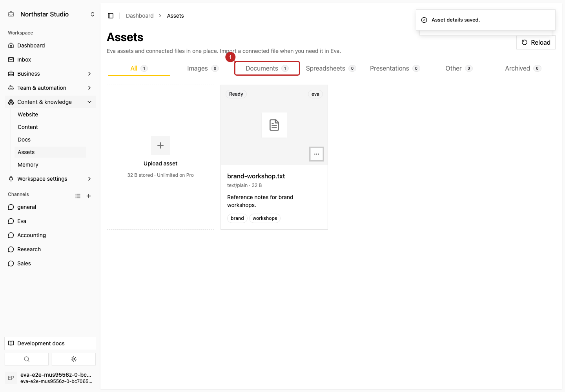Click the EP avatar
Image resolution: width=565 pixels, height=392 pixels.
click(11, 378)
